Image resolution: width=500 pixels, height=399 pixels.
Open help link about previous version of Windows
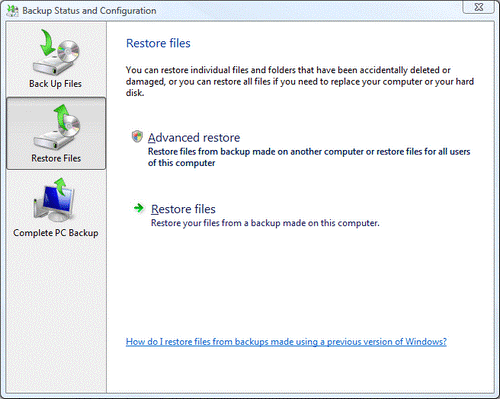coord(286,342)
